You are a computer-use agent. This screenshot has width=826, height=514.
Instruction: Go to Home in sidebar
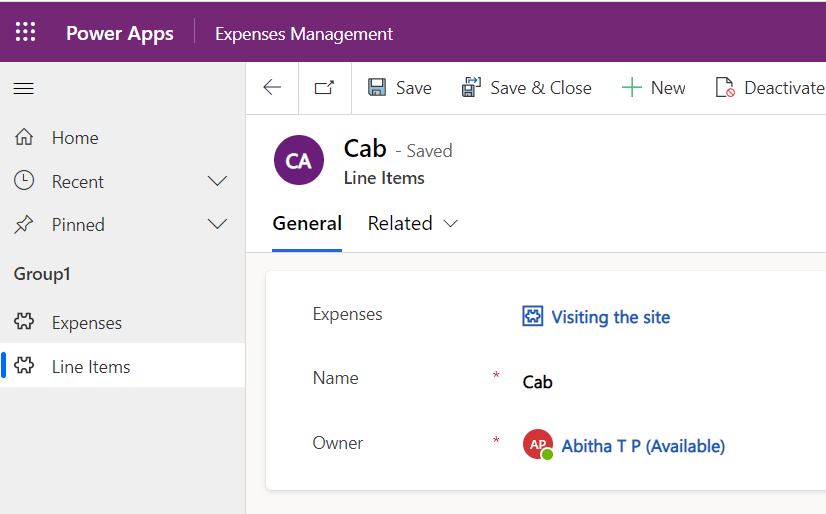pos(75,138)
